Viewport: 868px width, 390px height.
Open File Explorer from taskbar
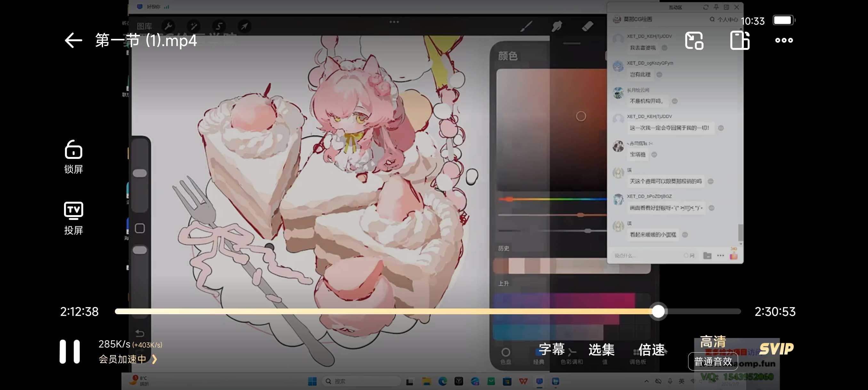tap(426, 381)
